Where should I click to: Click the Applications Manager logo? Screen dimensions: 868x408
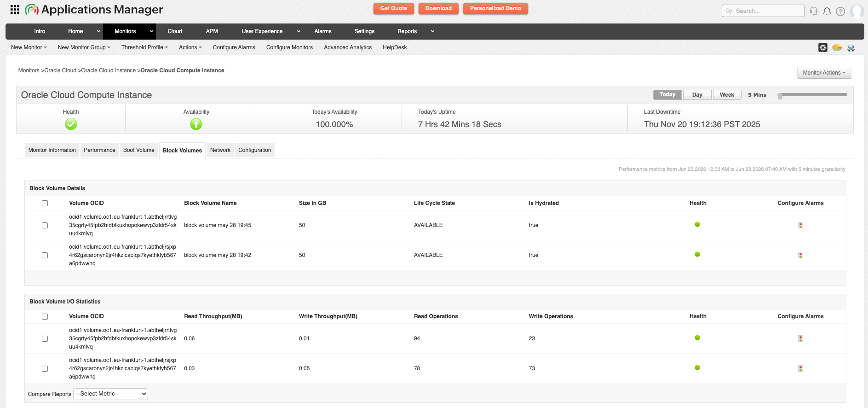94,10
